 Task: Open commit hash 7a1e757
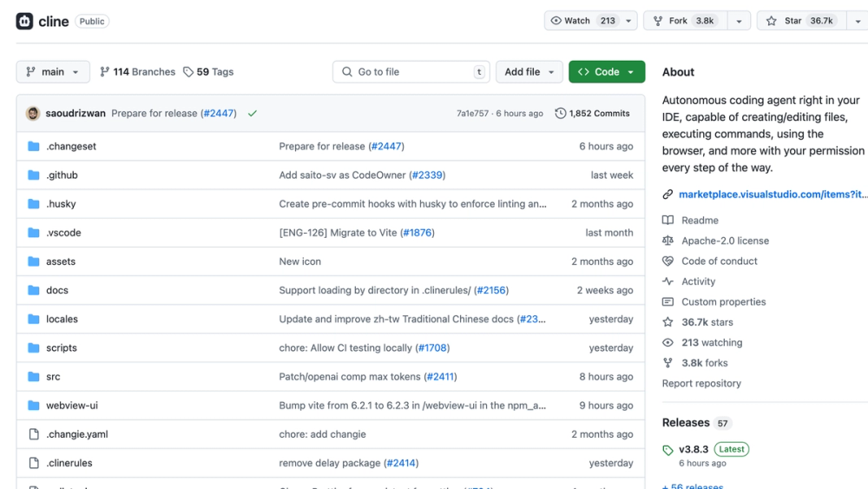pos(472,114)
